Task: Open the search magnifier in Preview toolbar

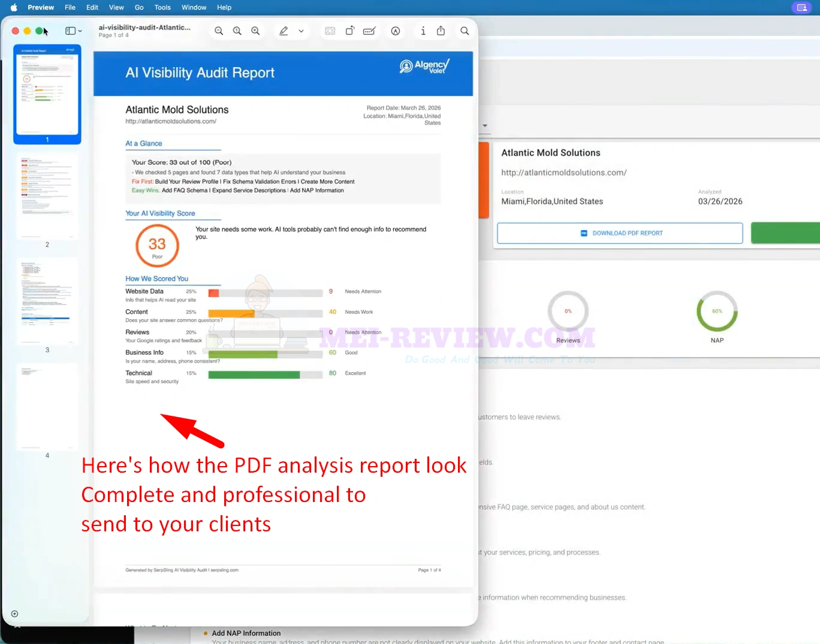Action: [465, 31]
